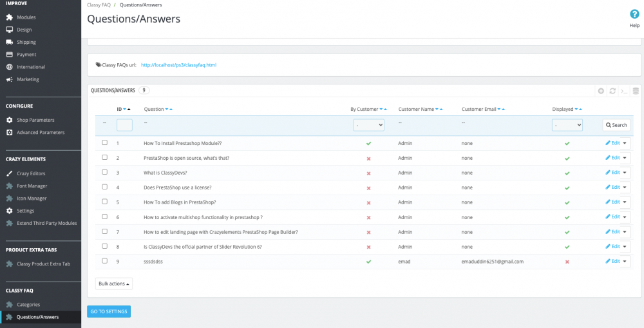The width and height of the screenshot is (644, 328).
Task: Click the Extend Third Party Modules icon
Action: (10, 223)
